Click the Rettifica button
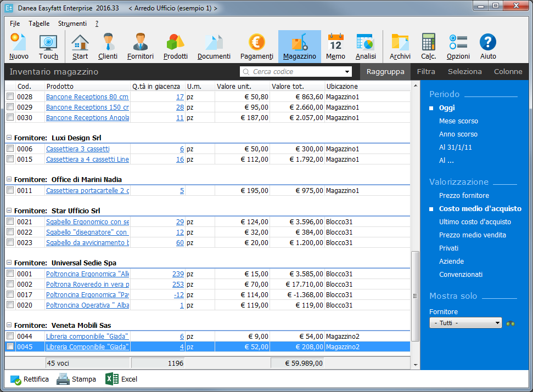Image resolution: width=533 pixels, height=392 pixels. 30,379
